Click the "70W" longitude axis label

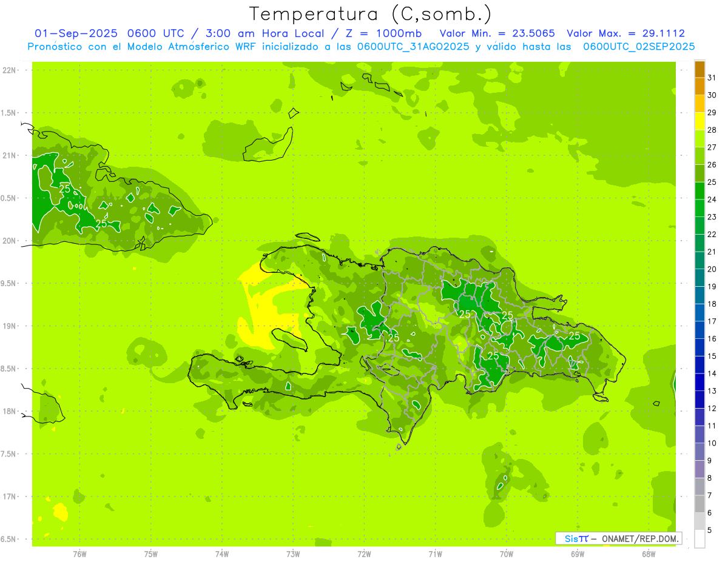pyautogui.click(x=507, y=554)
